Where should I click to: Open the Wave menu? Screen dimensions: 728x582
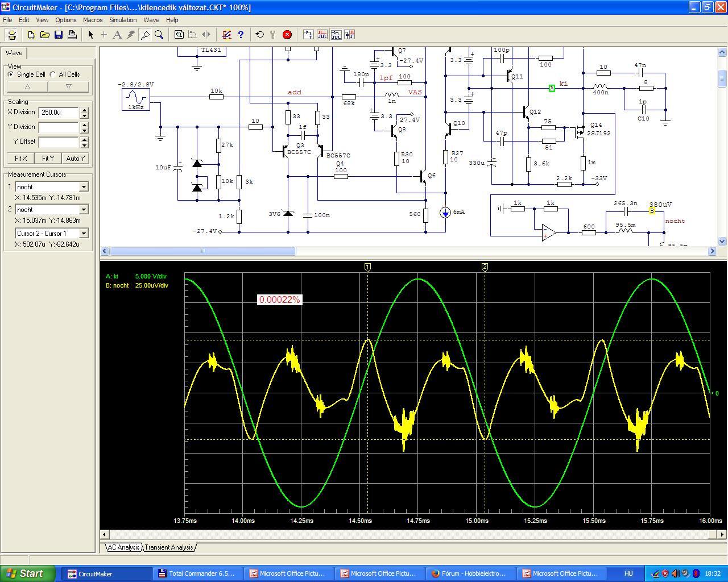(x=151, y=20)
